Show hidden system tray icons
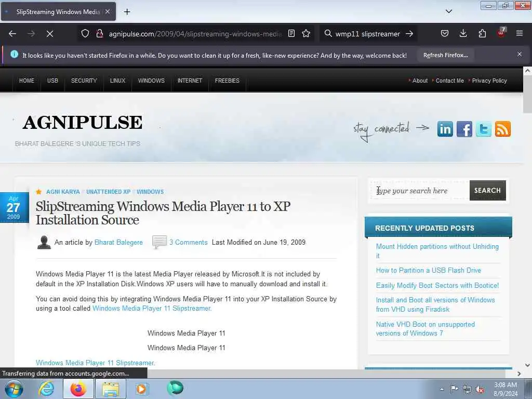This screenshot has width=532, height=399. coord(442,389)
